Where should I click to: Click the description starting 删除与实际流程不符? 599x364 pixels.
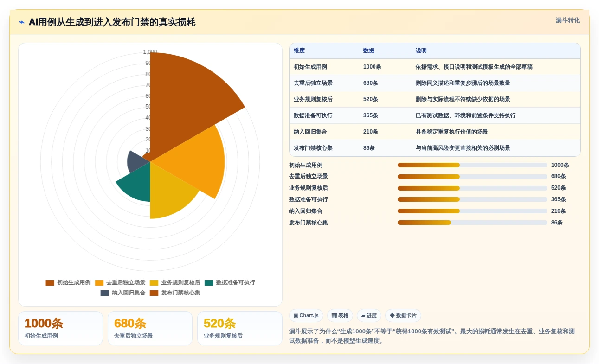[x=463, y=100]
